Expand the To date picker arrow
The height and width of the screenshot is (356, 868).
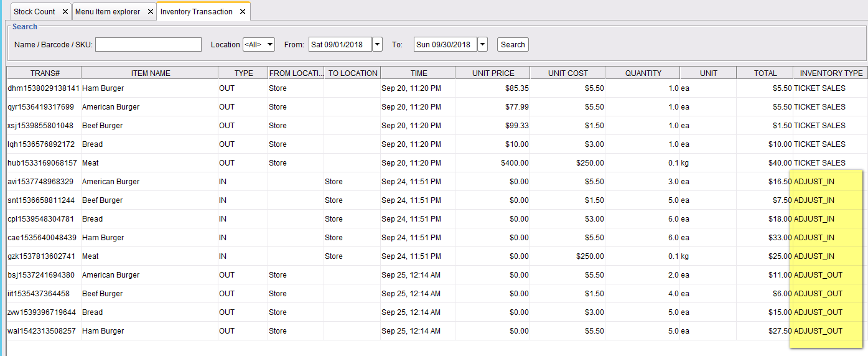click(x=483, y=44)
